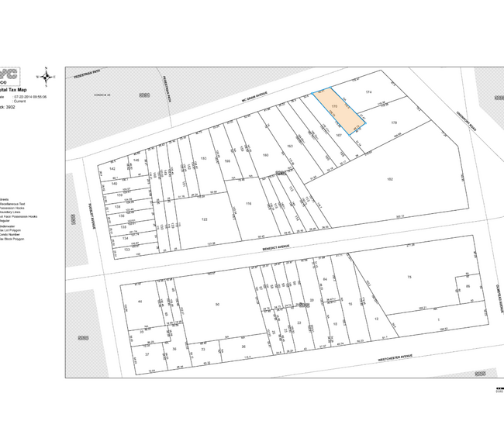Click the large tax lot 152

(x=390, y=179)
